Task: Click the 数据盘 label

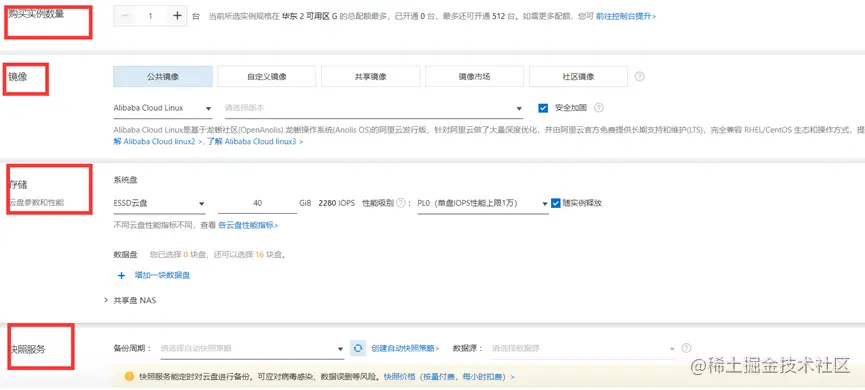Action: (x=125, y=255)
